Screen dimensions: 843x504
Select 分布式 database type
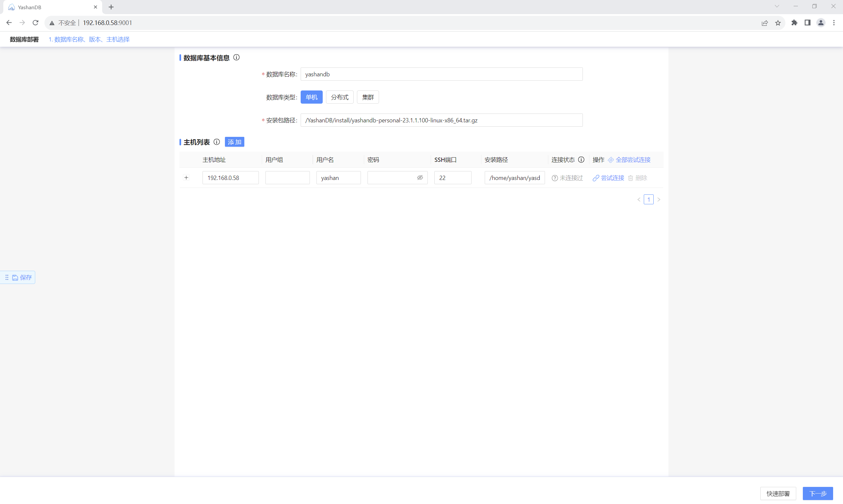(339, 97)
